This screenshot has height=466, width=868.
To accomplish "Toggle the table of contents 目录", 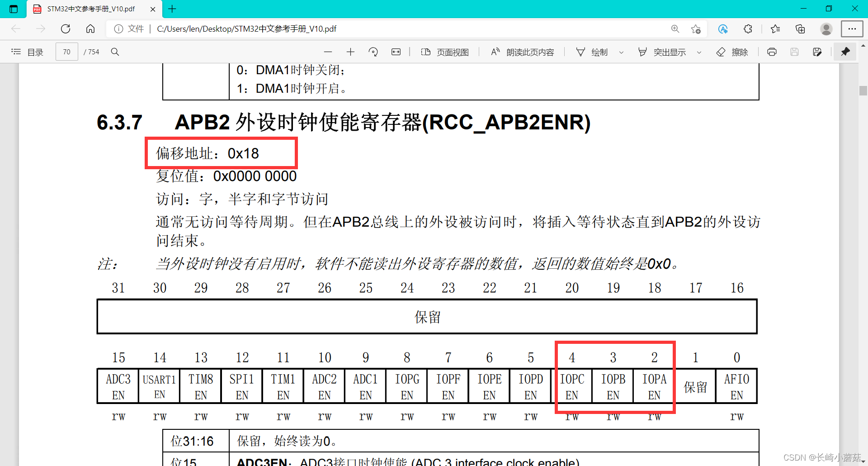I will [27, 52].
